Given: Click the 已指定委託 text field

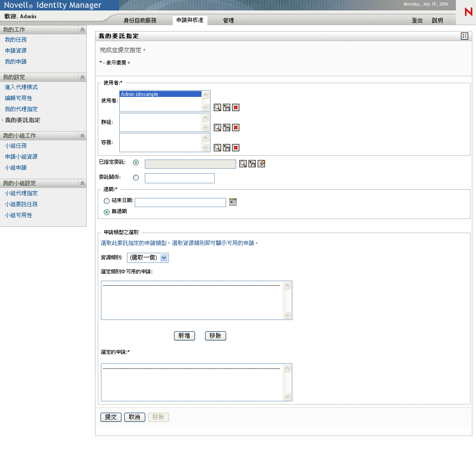Looking at the screenshot, I should coord(190,164).
